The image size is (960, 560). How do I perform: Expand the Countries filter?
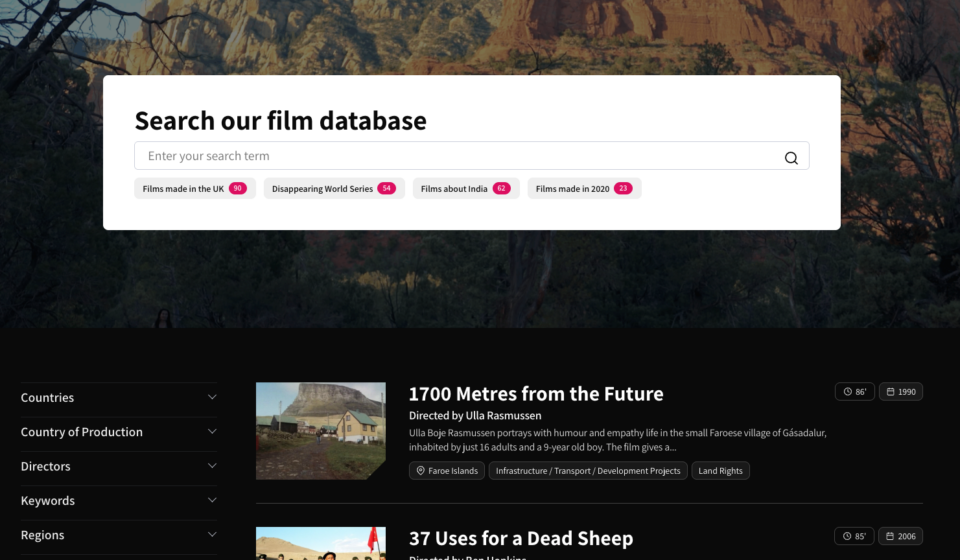(x=119, y=398)
